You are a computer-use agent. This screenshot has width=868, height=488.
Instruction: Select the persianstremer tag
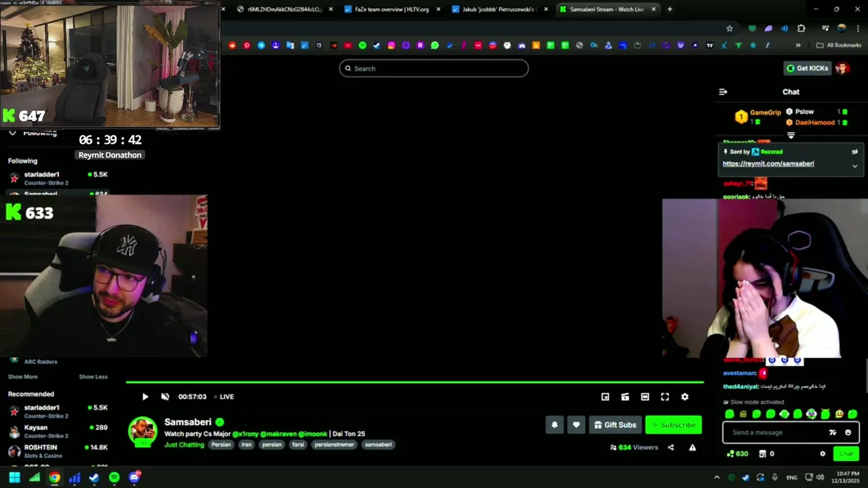(334, 445)
